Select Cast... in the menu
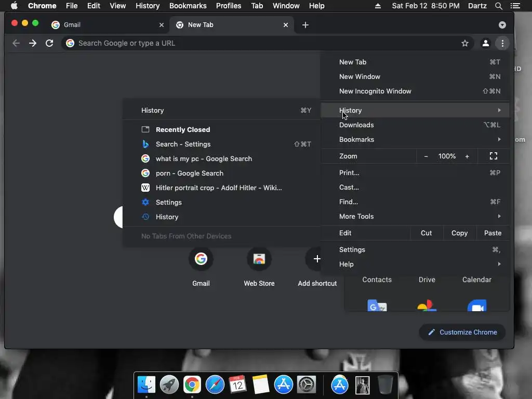The image size is (532, 399). pos(415,187)
